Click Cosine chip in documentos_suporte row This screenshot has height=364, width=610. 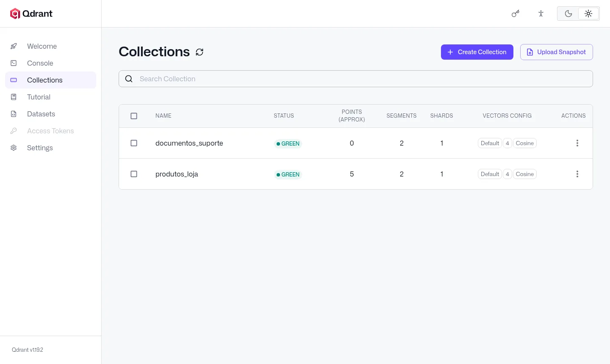[525, 143]
